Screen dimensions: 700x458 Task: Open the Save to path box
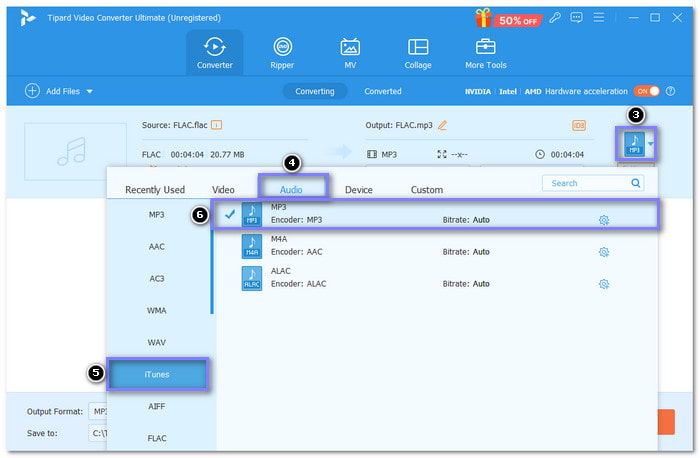[98, 433]
